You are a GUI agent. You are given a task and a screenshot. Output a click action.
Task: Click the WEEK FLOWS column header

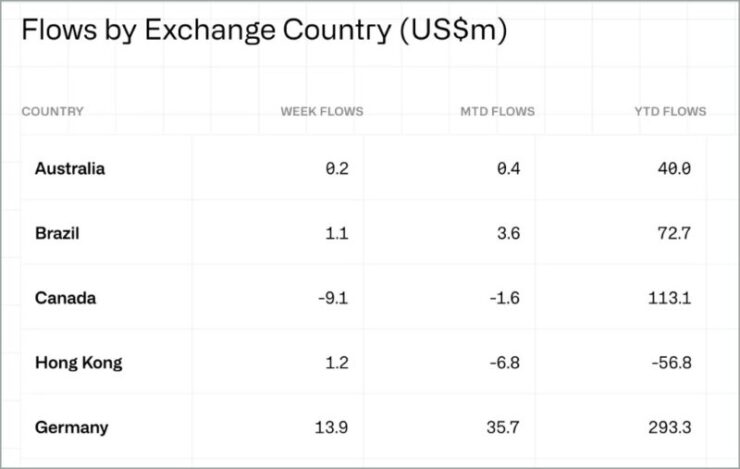click(322, 111)
